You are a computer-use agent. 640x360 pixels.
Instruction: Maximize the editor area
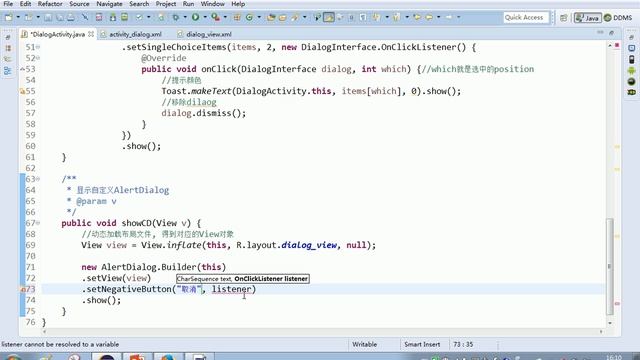[x=611, y=32]
